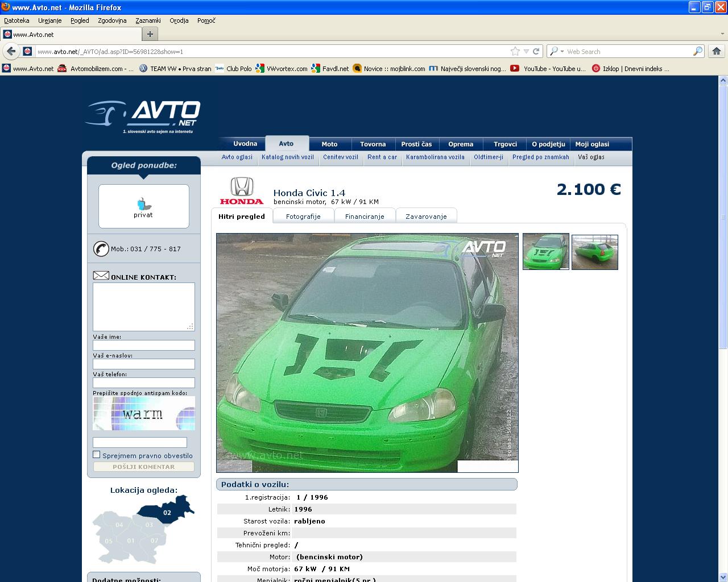Select the front-view green Civic thumbnail
This screenshot has height=582, width=728.
point(546,251)
